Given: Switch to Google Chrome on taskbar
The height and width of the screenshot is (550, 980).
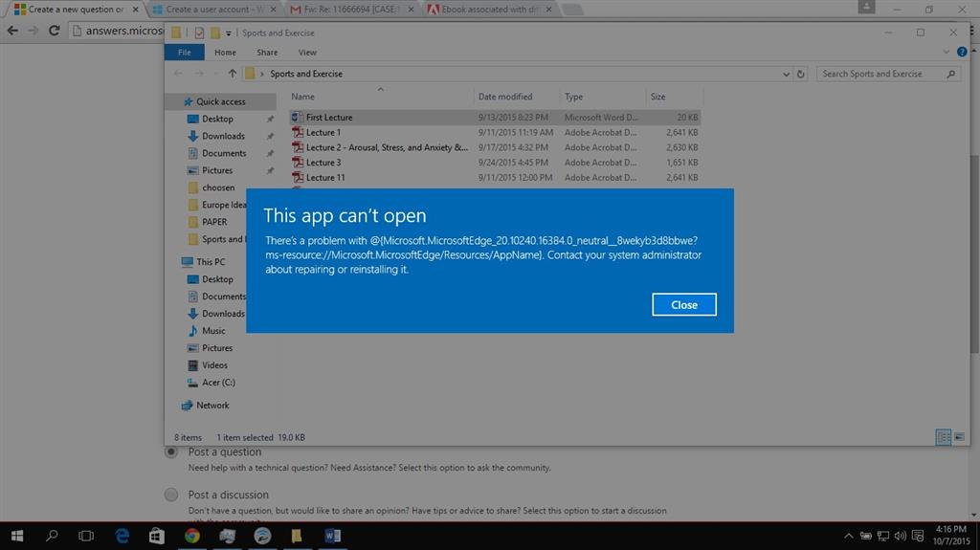Looking at the screenshot, I should [191, 536].
